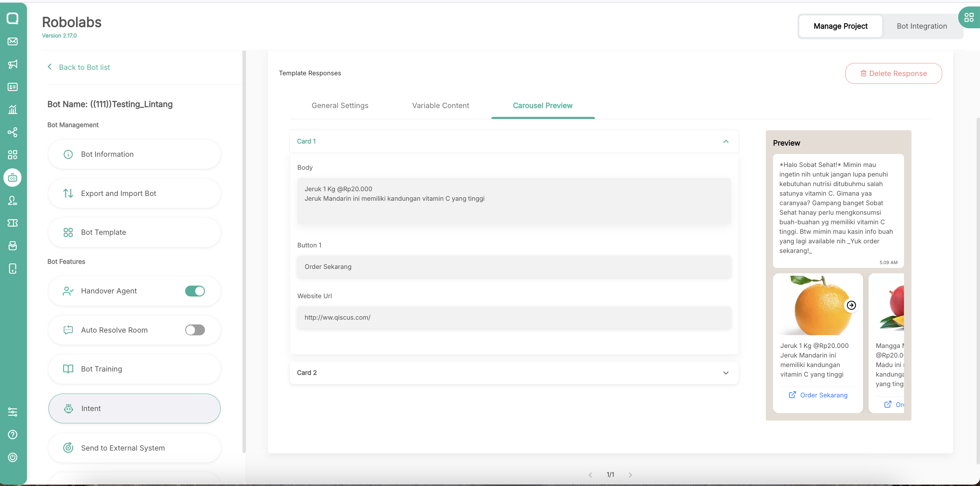Switch to Bot Integration view

tap(921, 26)
